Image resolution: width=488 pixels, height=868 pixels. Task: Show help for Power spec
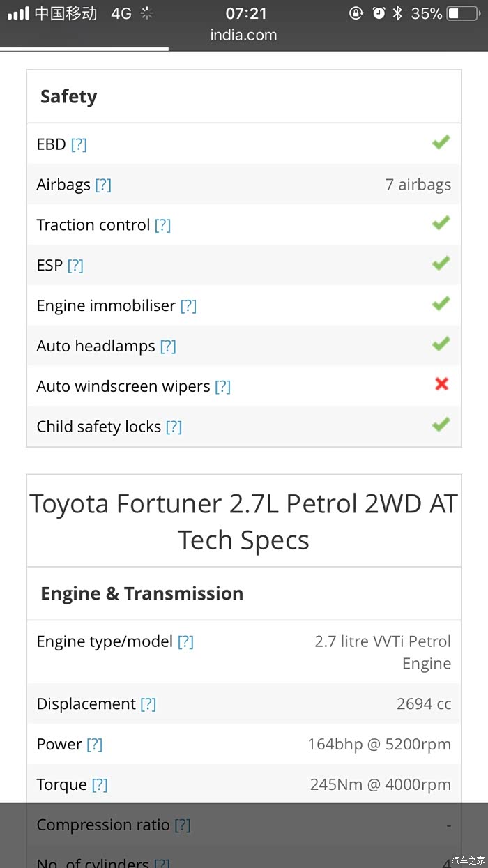point(94,745)
